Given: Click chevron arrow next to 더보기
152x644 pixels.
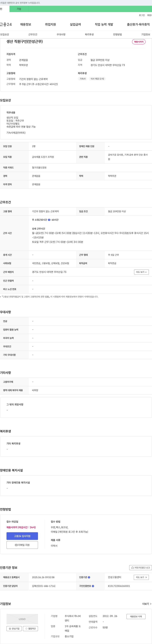Looking at the screenshot, I should pos(151,604).
